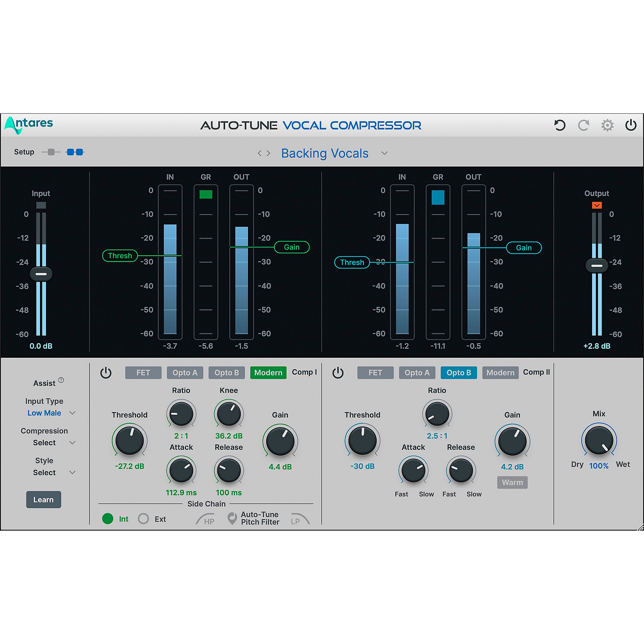Click the Comp I Thresh handle
This screenshot has width=644, height=644.
[x=120, y=256]
